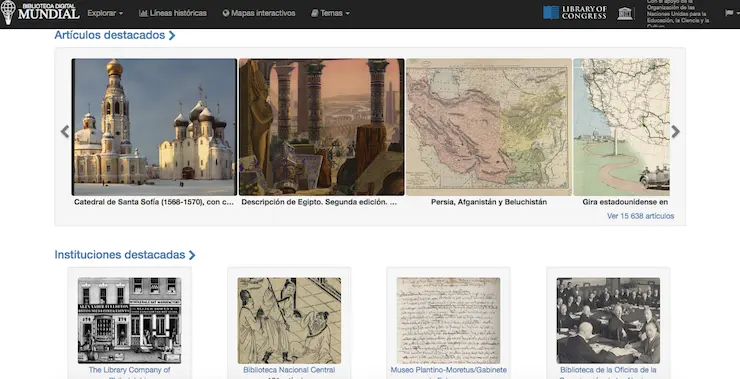Click Persia, Afganistán y Beluchistán caption

pyautogui.click(x=489, y=202)
